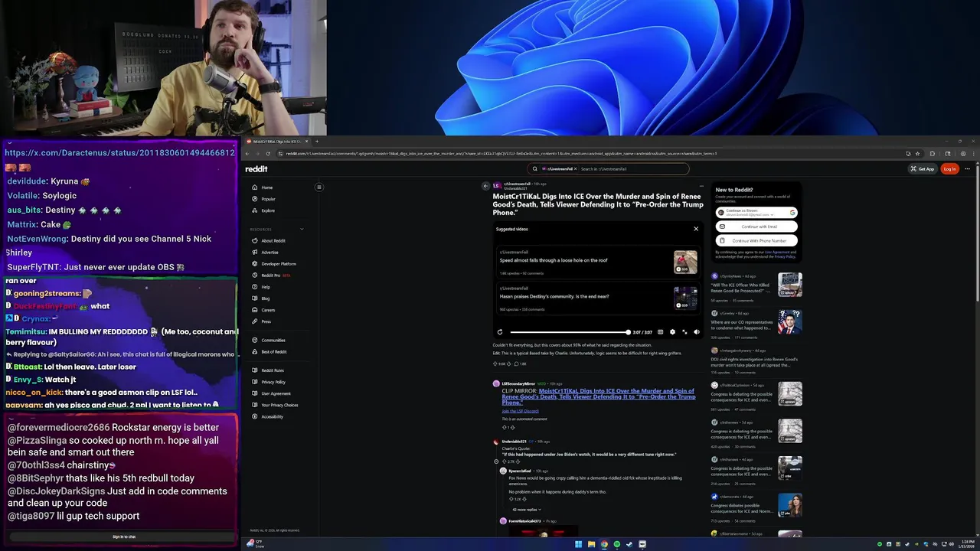This screenshot has width=980, height=551.
Task: Open Communities in sidebar
Action: click(x=269, y=341)
